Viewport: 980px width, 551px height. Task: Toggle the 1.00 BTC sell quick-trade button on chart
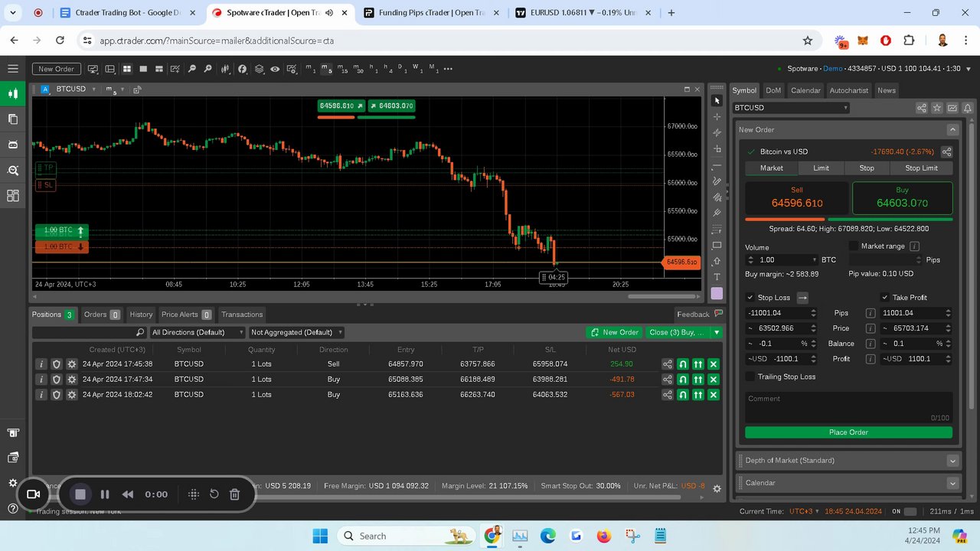click(x=61, y=246)
